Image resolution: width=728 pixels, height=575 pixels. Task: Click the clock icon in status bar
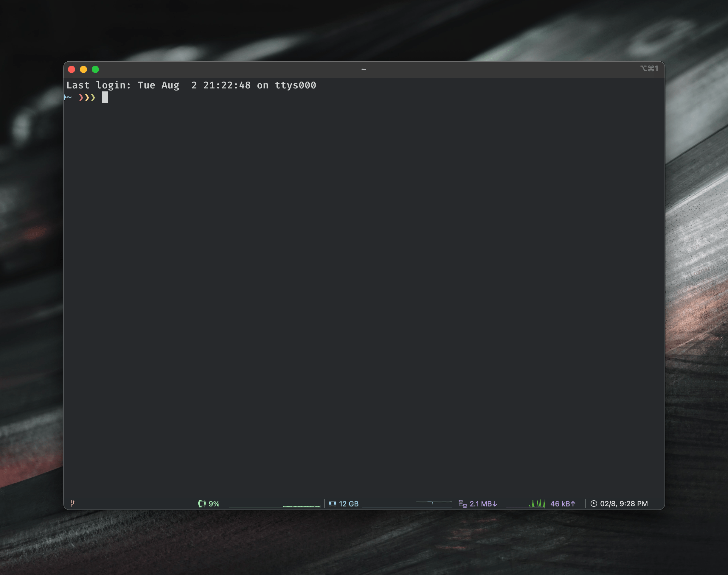point(594,504)
